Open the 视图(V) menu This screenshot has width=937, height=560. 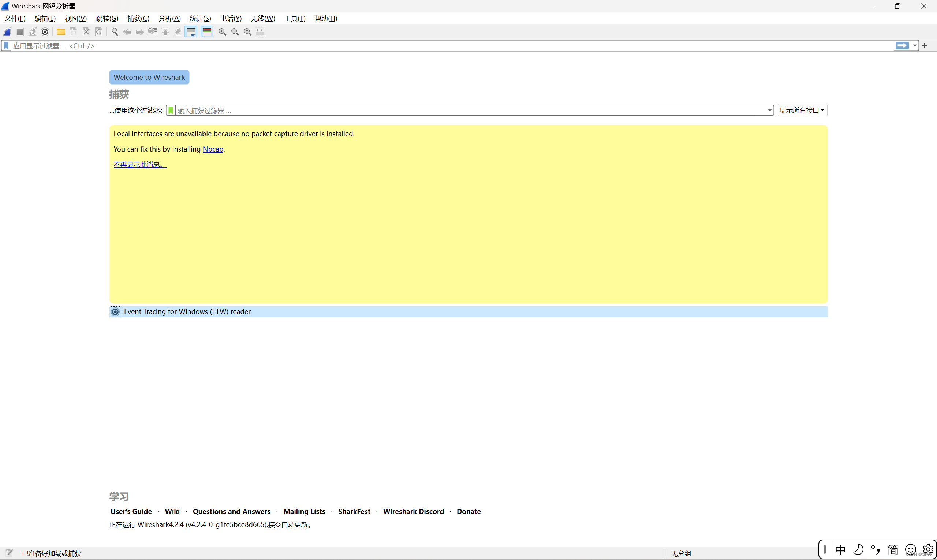[x=76, y=19]
